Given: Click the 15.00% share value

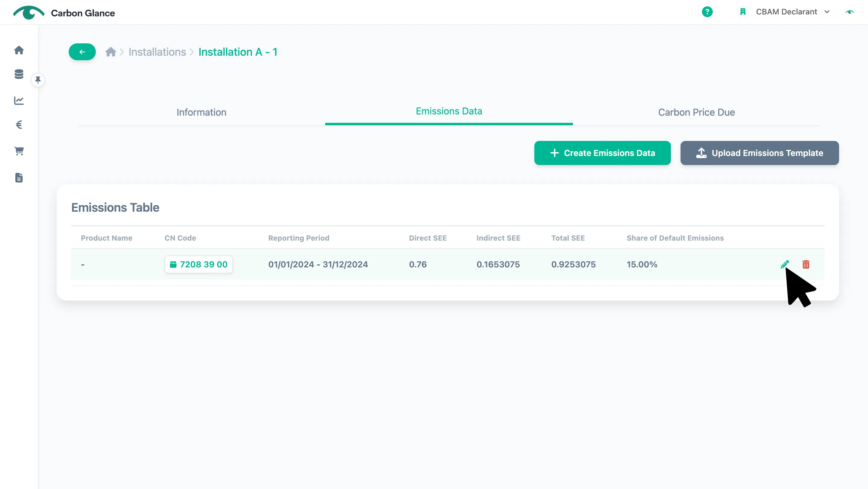Looking at the screenshot, I should pos(642,264).
